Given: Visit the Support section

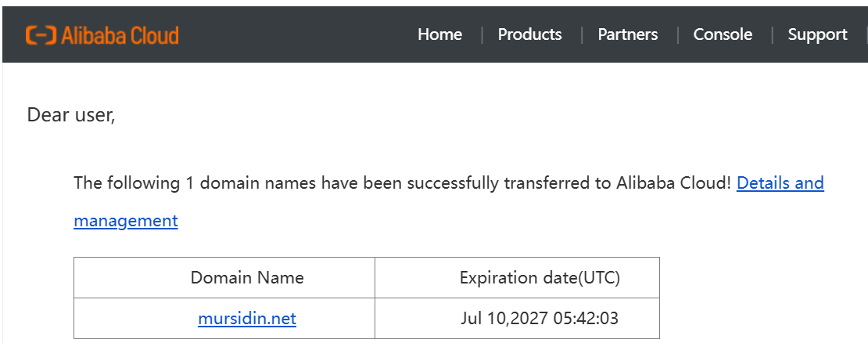Looking at the screenshot, I should (x=817, y=34).
